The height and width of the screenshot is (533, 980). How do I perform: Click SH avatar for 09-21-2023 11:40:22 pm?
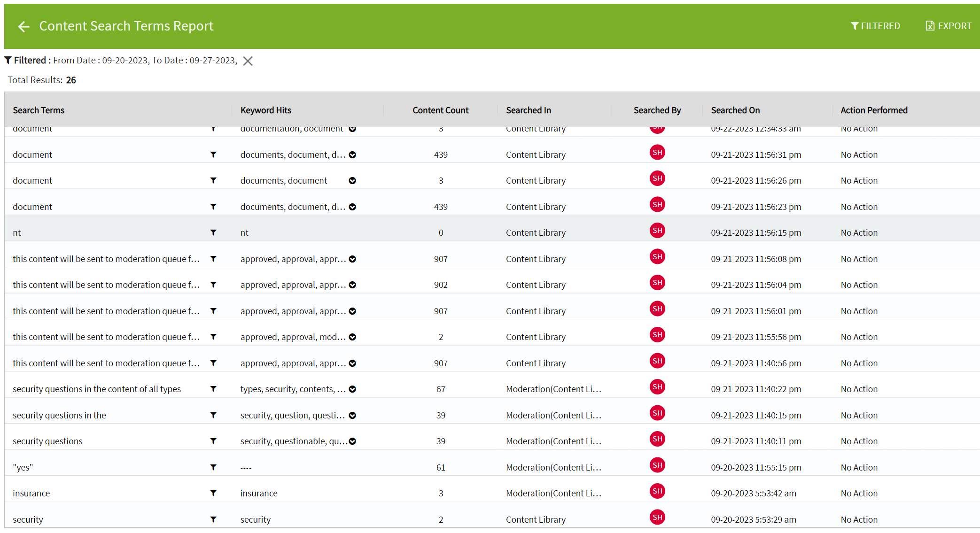657,387
